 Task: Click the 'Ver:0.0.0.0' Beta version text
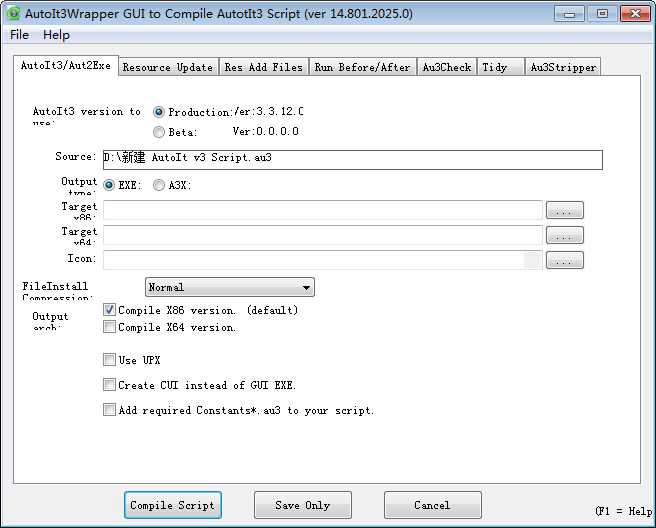pos(266,131)
